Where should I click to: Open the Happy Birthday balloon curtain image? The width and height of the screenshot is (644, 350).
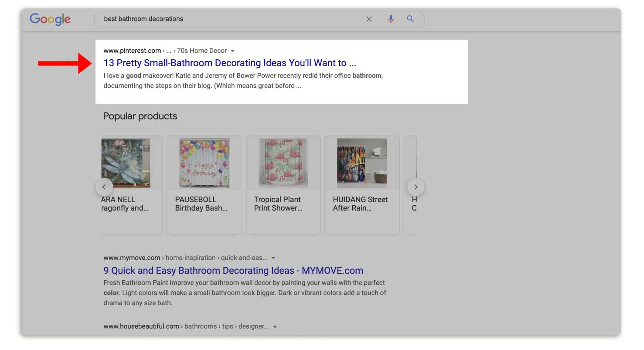204,163
